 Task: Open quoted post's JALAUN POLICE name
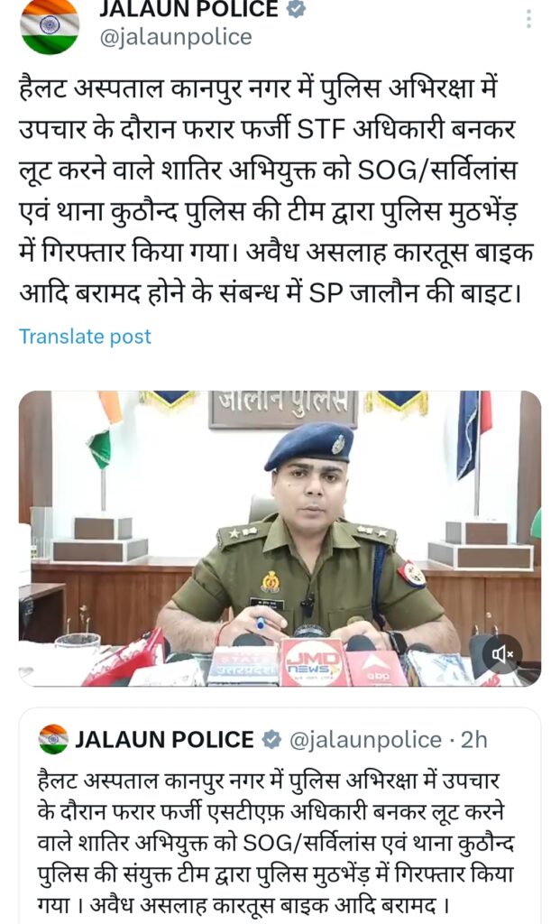pos(164,740)
